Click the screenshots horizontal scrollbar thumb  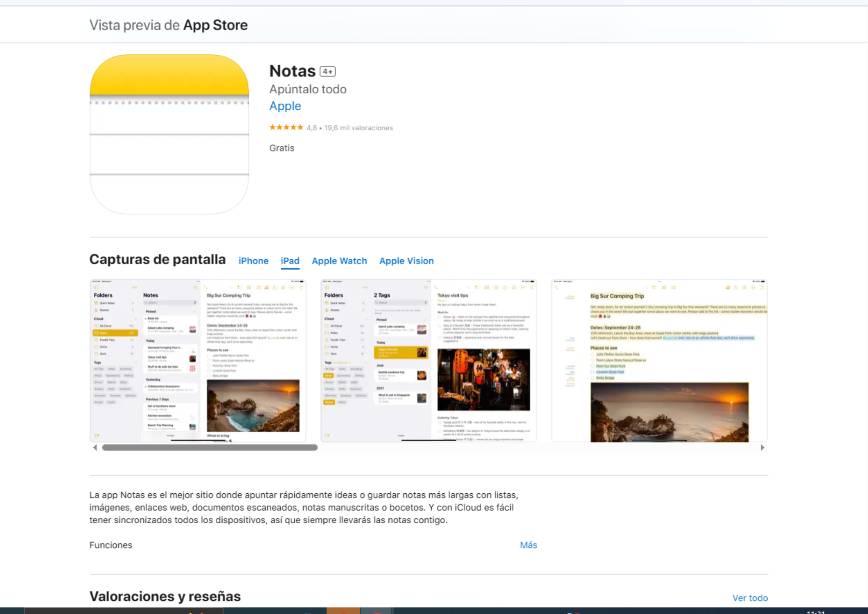[210, 447]
